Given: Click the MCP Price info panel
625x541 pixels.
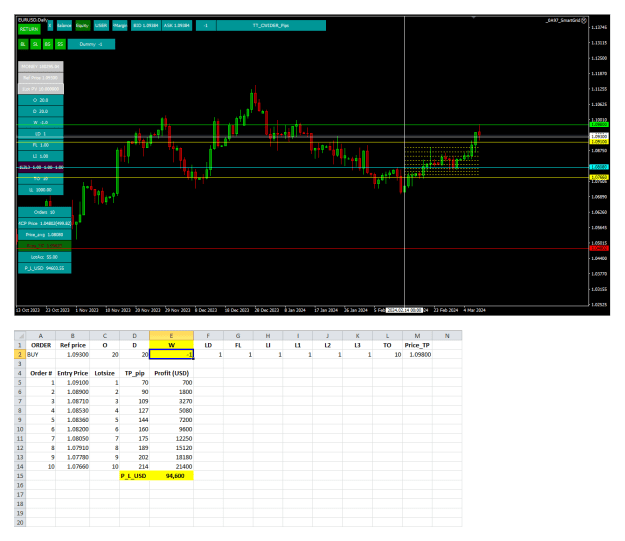Looking at the screenshot, I should (45, 223).
